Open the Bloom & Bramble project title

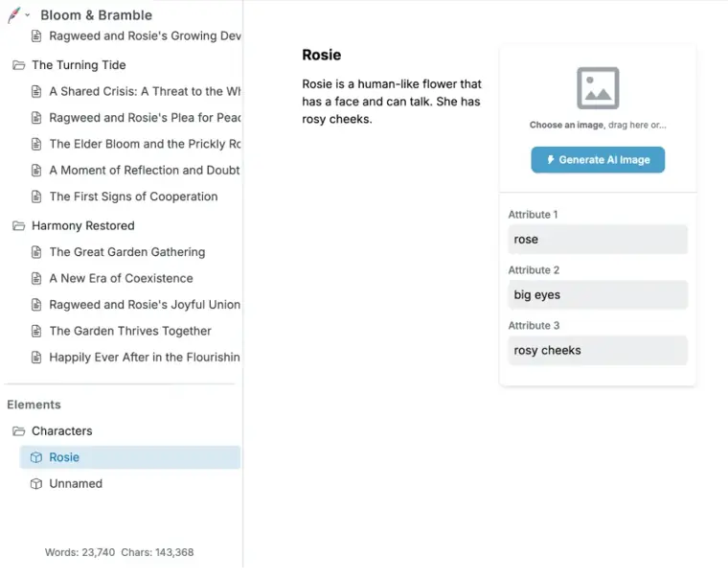pyautogui.click(x=96, y=15)
